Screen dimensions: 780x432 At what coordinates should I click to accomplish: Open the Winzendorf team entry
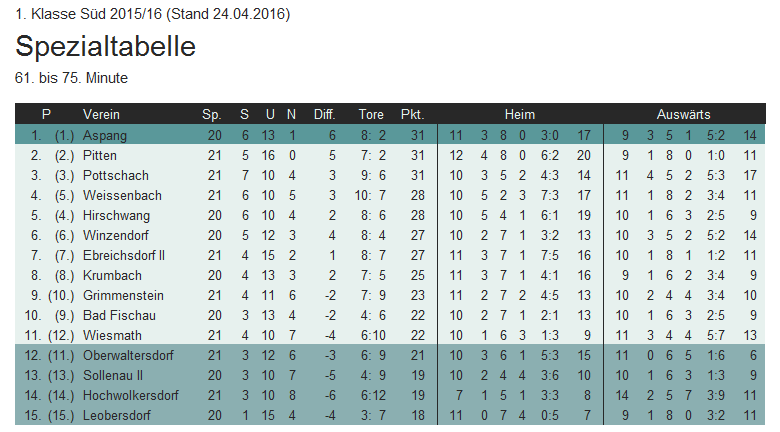tap(116, 235)
